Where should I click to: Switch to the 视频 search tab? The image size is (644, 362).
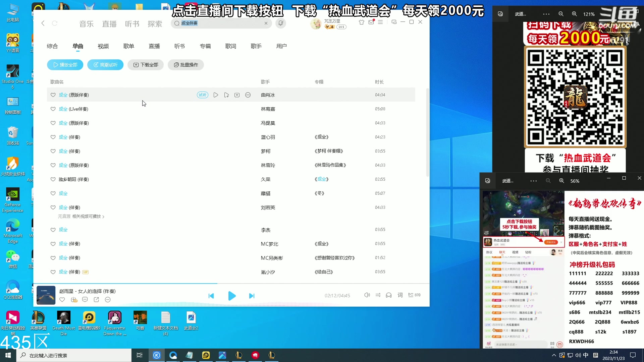tap(103, 46)
